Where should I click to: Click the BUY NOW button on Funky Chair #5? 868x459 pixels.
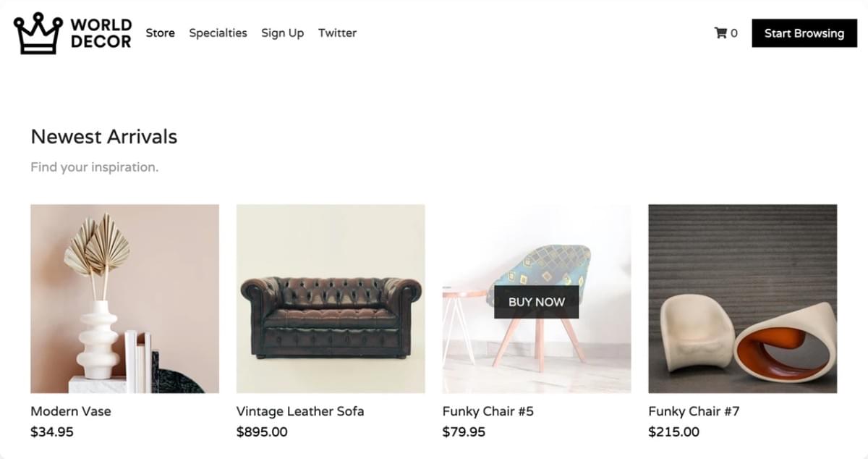(536, 302)
